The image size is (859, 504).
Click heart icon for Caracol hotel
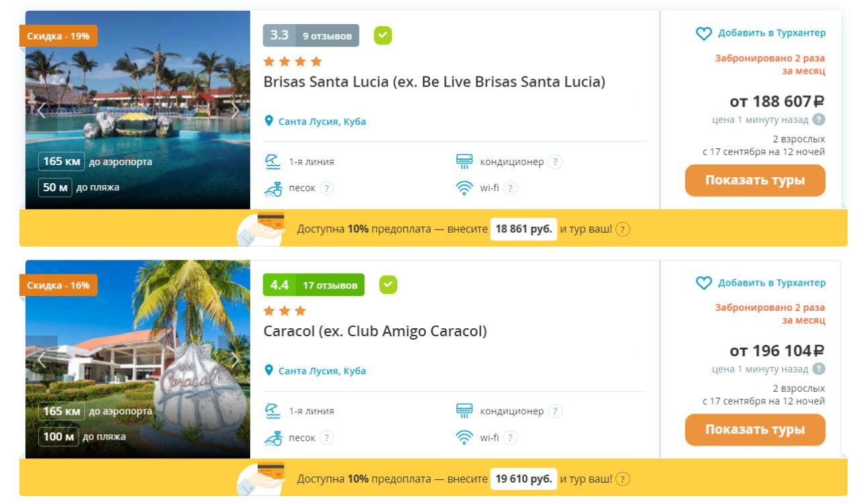703,283
